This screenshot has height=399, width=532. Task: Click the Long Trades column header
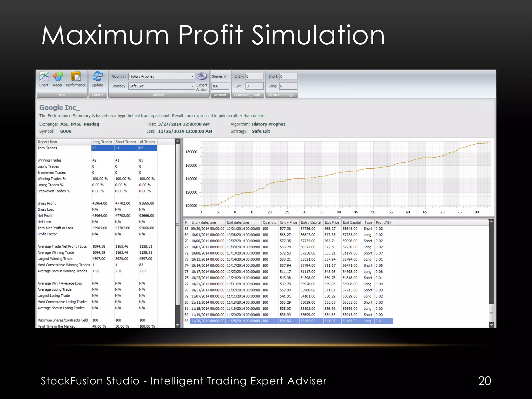(102, 142)
